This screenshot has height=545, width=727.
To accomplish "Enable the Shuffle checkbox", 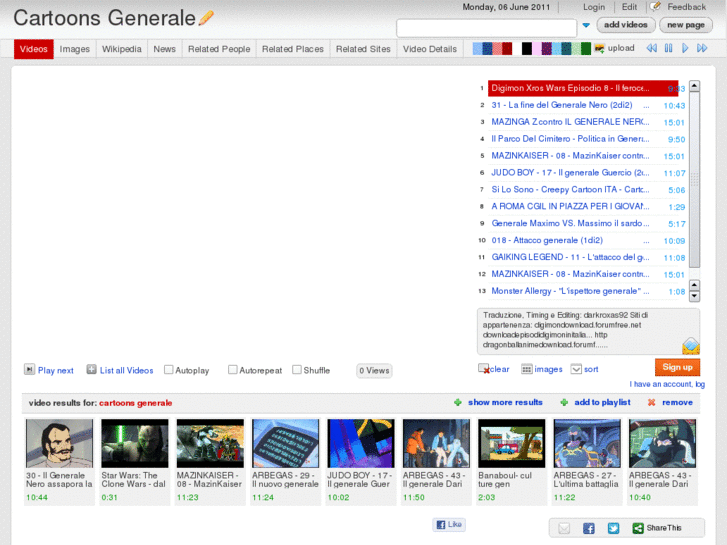I will click(x=297, y=370).
